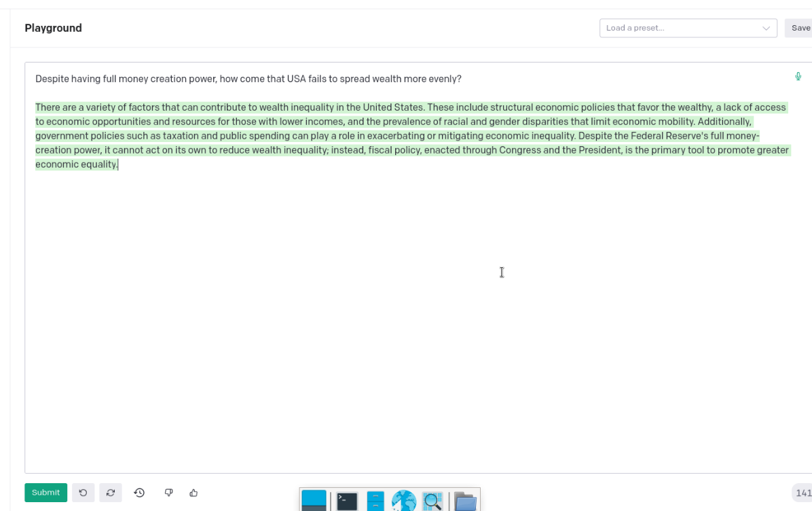This screenshot has height=511, width=812.
Task: Click the Playground heading
Action: (x=53, y=28)
